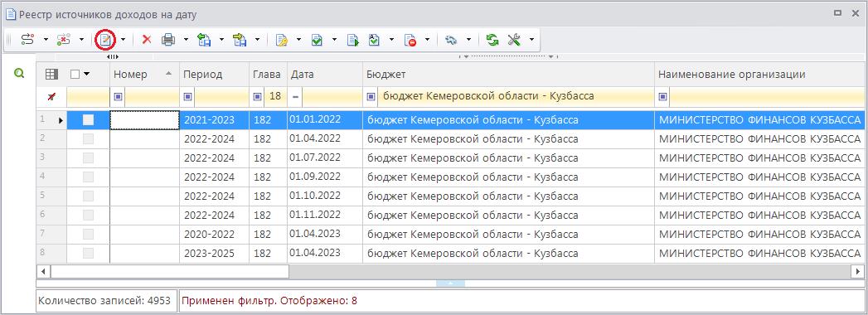
Task: Toggle the select-all checkbox in table header
Action: point(76,74)
